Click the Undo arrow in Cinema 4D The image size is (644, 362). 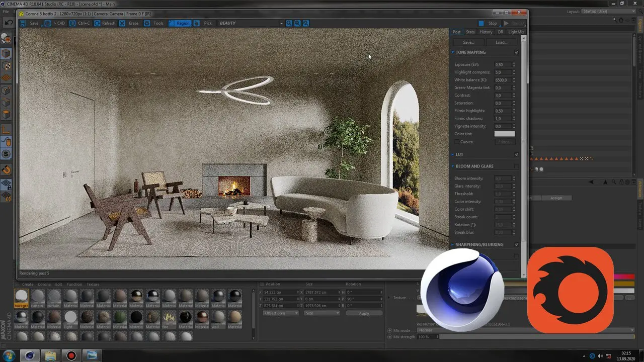click(x=9, y=23)
